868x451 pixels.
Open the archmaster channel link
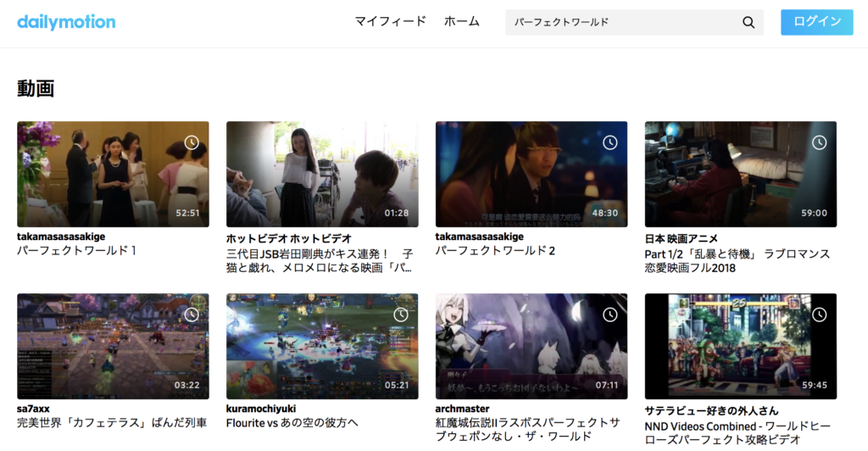[x=462, y=409]
